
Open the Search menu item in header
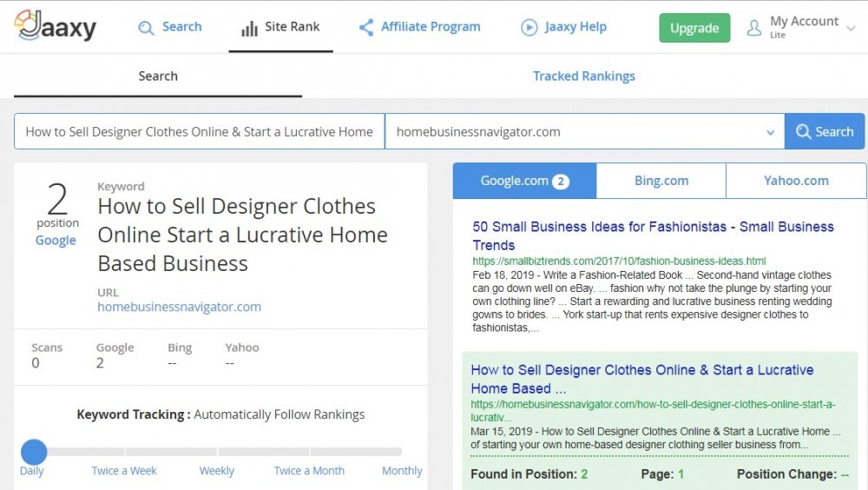pos(170,27)
